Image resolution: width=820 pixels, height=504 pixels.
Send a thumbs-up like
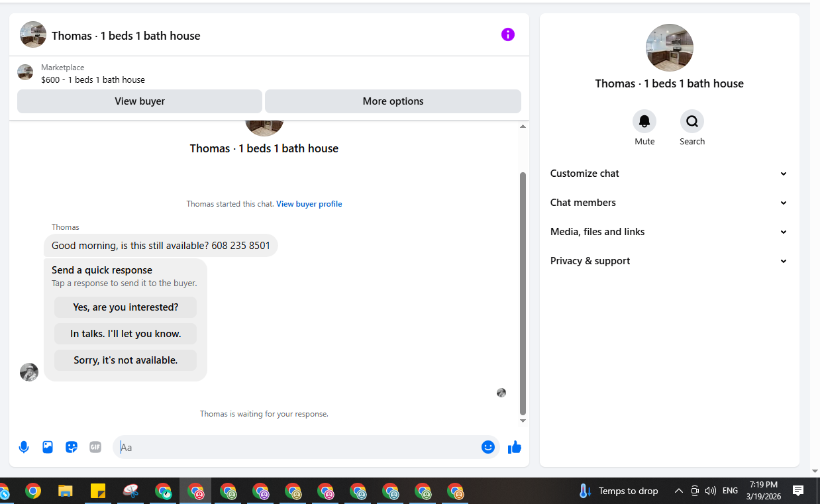click(515, 447)
